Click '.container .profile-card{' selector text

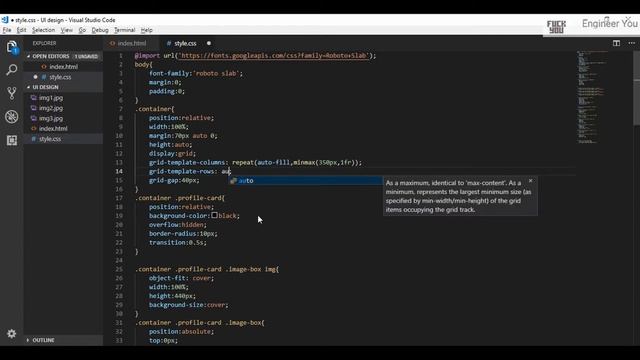pyautogui.click(x=180, y=198)
